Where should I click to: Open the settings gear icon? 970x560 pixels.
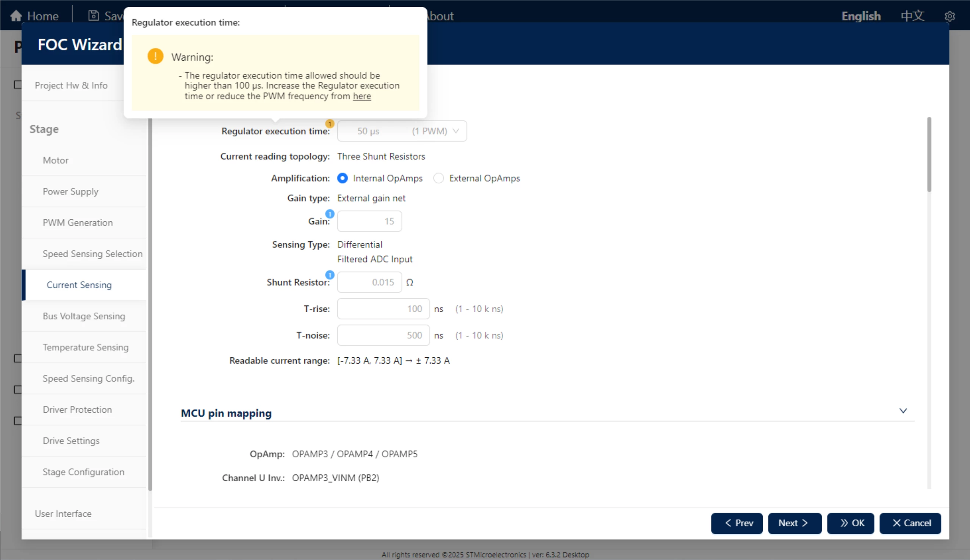tap(950, 16)
